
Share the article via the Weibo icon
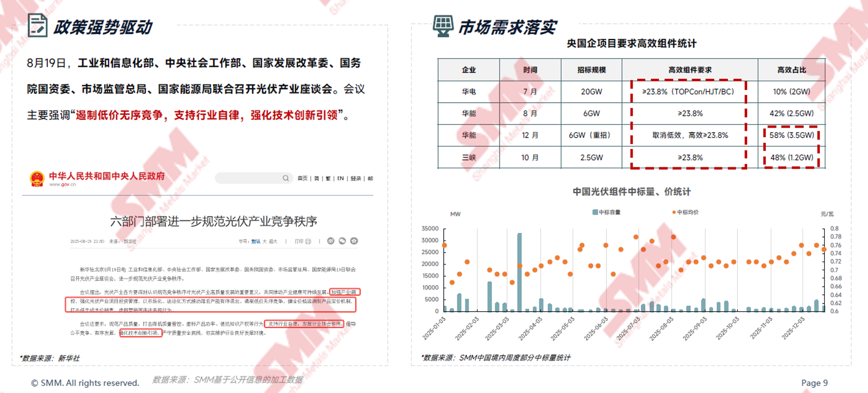click(x=331, y=241)
